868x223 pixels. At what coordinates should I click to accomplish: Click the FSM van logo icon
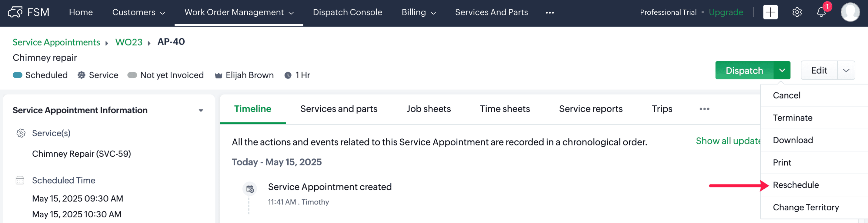[x=15, y=12]
